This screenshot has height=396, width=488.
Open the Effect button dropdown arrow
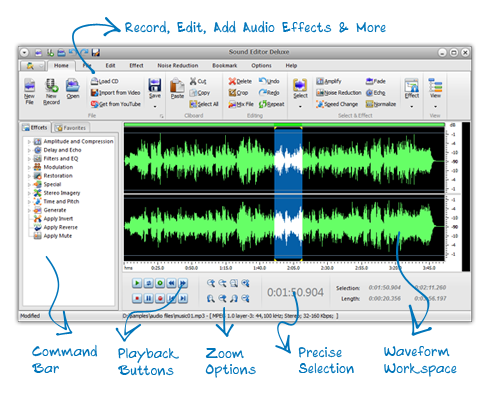click(412, 107)
